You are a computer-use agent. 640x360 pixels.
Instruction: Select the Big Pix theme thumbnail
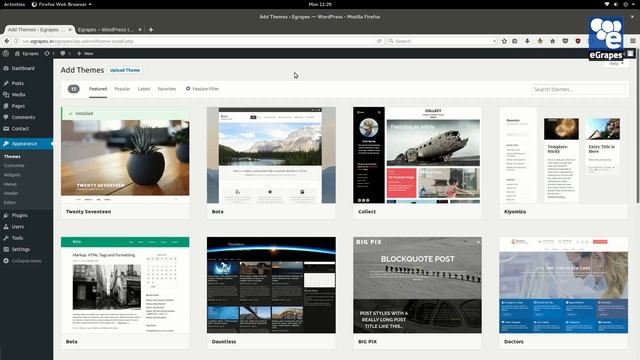(x=417, y=285)
